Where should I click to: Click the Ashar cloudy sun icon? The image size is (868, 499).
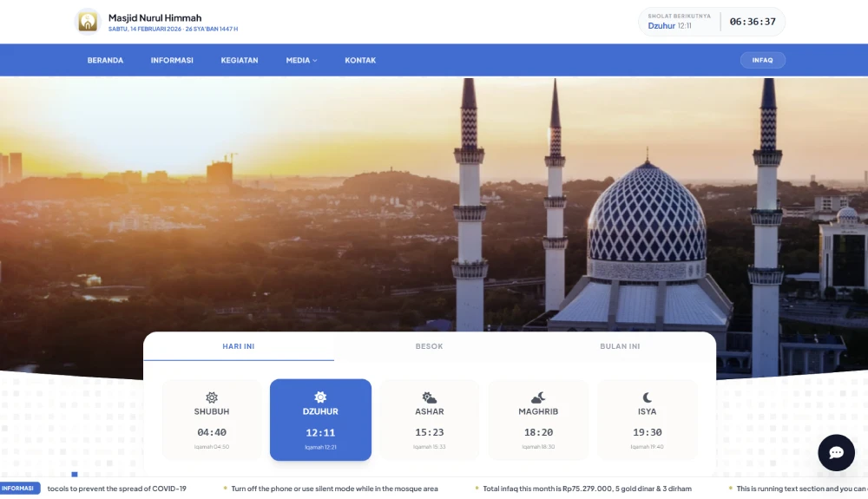point(430,397)
